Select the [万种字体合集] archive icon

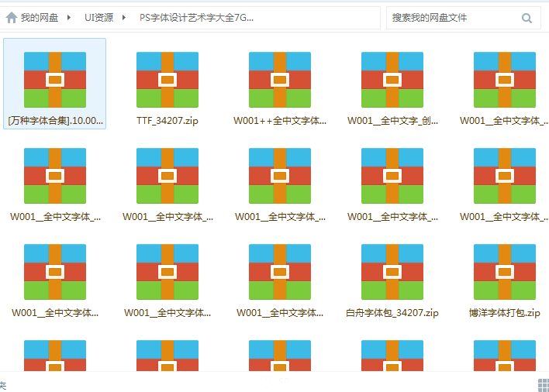pos(55,79)
